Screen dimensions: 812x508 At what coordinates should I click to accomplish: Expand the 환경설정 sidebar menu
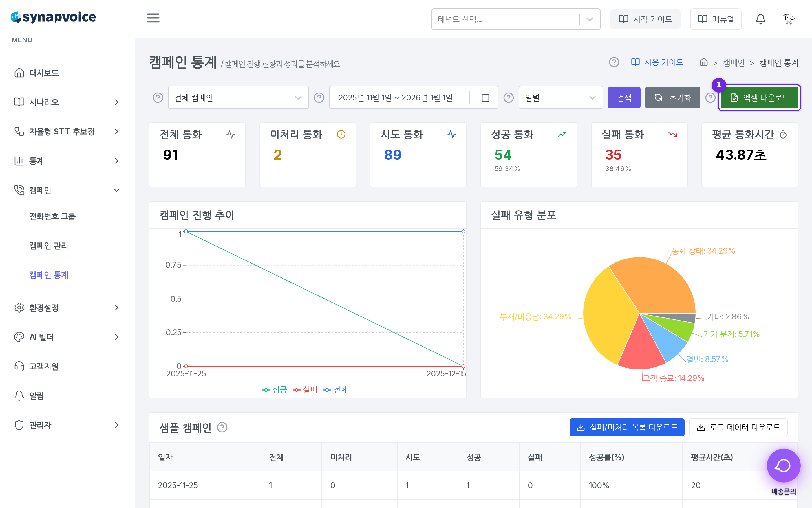67,308
